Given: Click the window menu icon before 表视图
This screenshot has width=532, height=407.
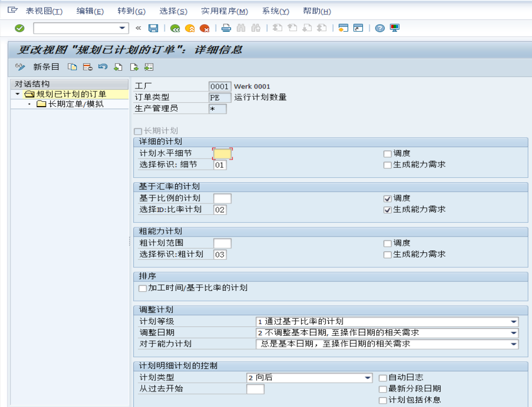Looking at the screenshot, I should pyautogui.click(x=12, y=10).
